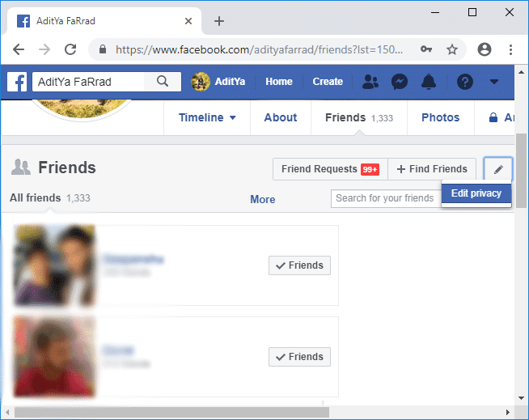Click the Create link
The image size is (529, 420).
[x=328, y=82]
